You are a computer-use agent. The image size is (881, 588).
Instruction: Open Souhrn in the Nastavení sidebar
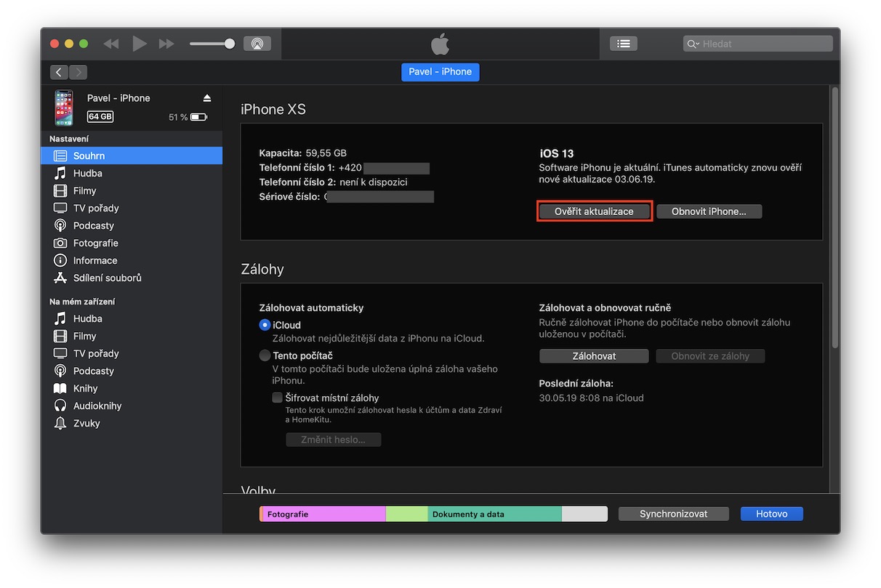point(132,156)
